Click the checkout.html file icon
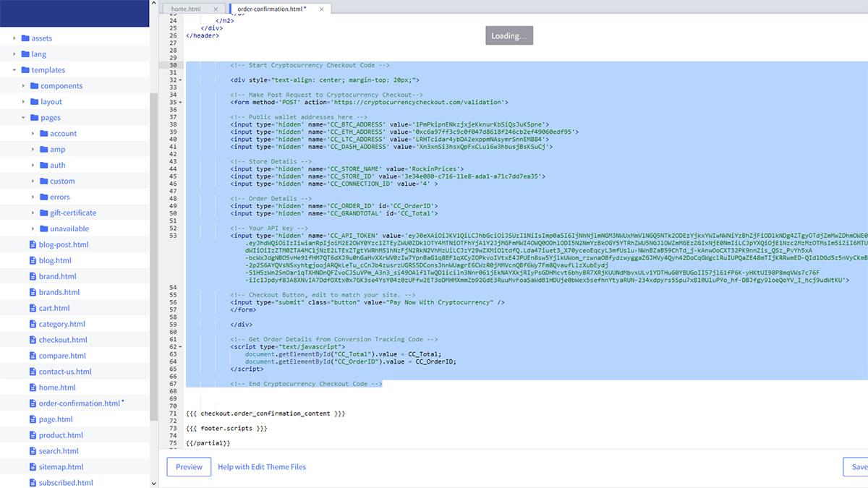868x488 pixels. (33, 341)
